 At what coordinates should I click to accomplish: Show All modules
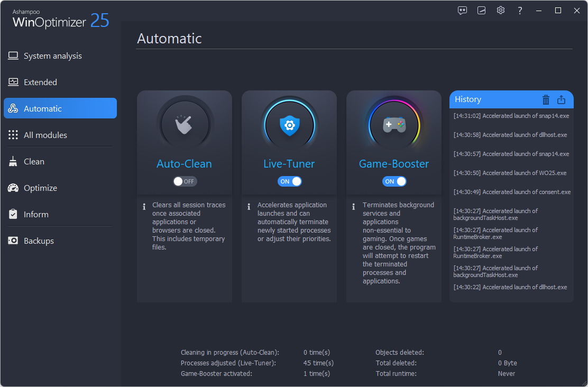coord(60,135)
